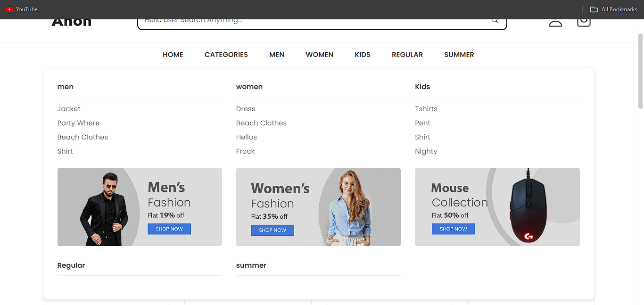Select the men category heading
Viewport: 644px width, 305px height.
tap(66, 87)
